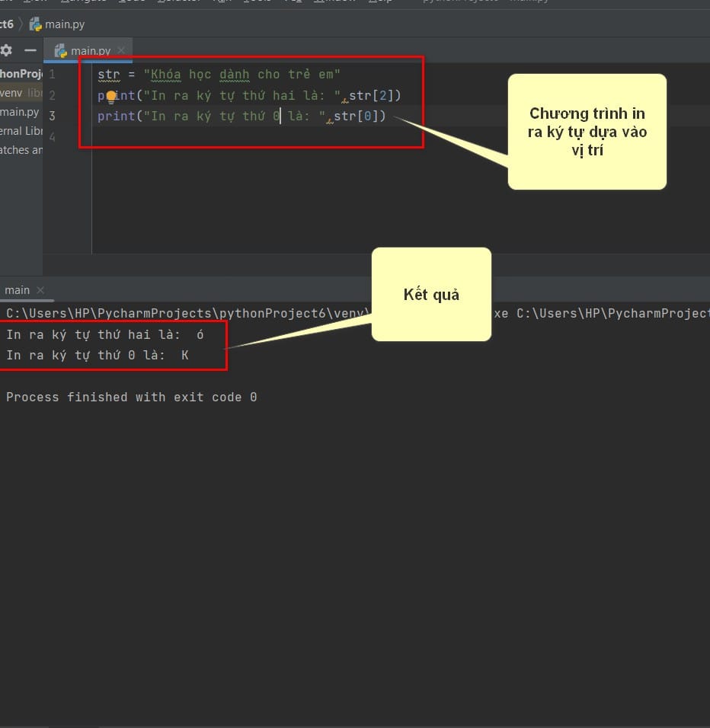Close the main tab in the Run panel
This screenshot has width=710, height=728.
pos(40,290)
